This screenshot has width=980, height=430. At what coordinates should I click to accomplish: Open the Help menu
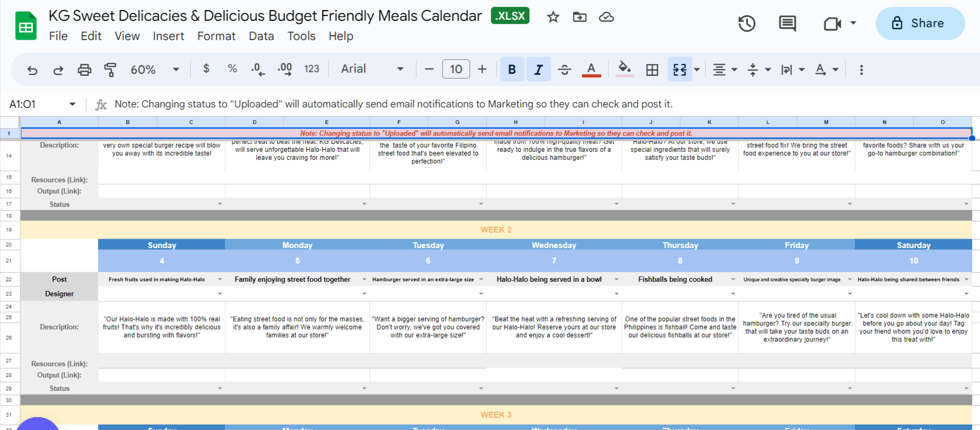[341, 36]
